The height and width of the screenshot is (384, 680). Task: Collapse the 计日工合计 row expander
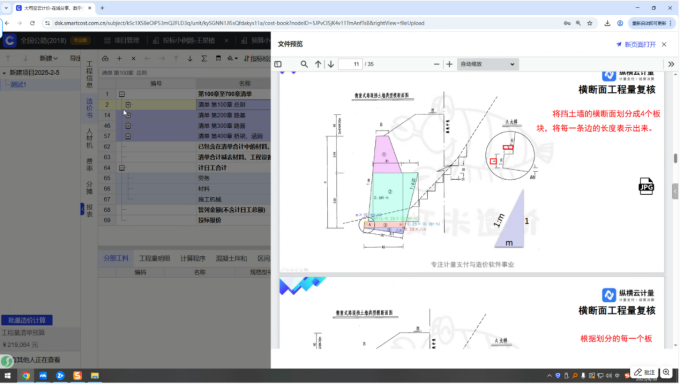tap(122, 168)
